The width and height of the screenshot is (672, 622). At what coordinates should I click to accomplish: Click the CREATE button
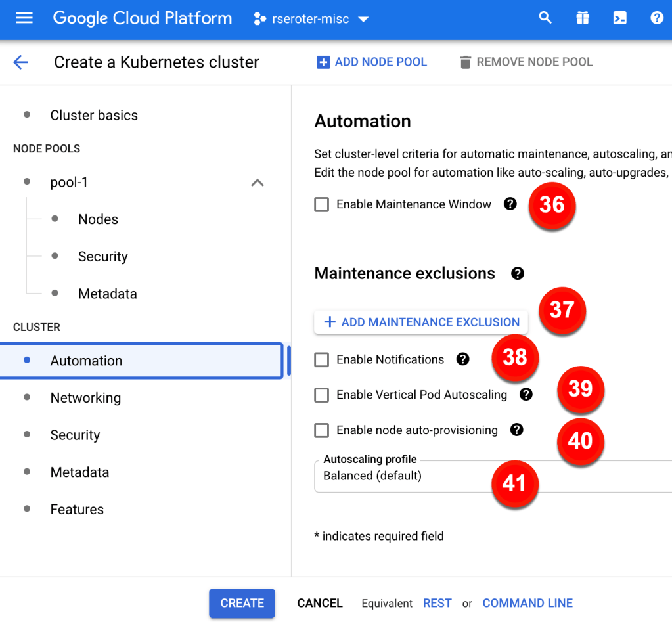pos(242,603)
